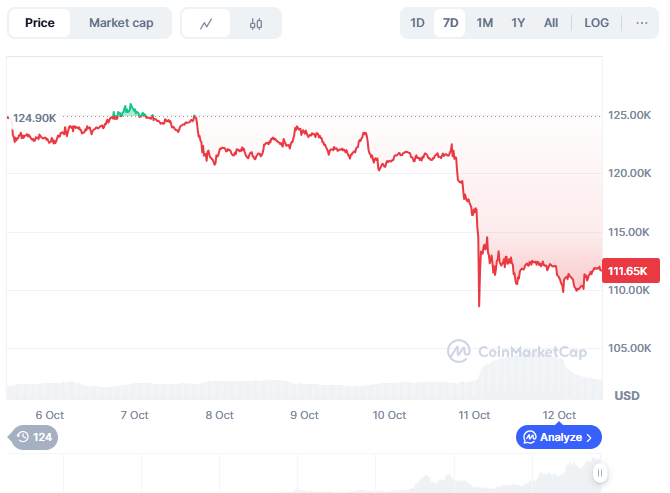The height and width of the screenshot is (493, 670).
Task: Click the history clock icon labeled 124
Action: [x=22, y=437]
